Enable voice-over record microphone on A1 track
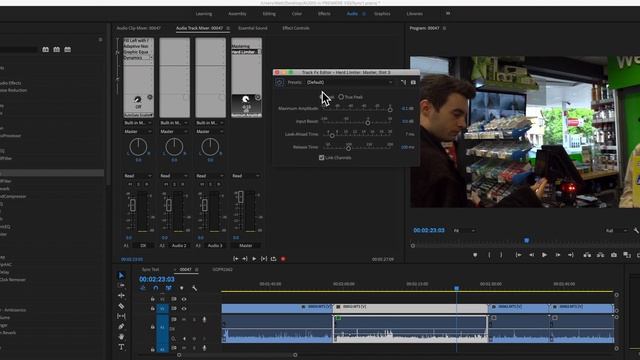 click(x=204, y=320)
